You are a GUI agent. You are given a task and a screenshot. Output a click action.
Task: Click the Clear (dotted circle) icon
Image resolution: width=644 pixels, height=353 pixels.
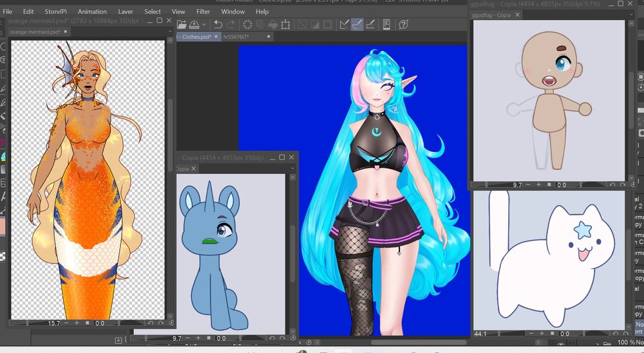248,24
